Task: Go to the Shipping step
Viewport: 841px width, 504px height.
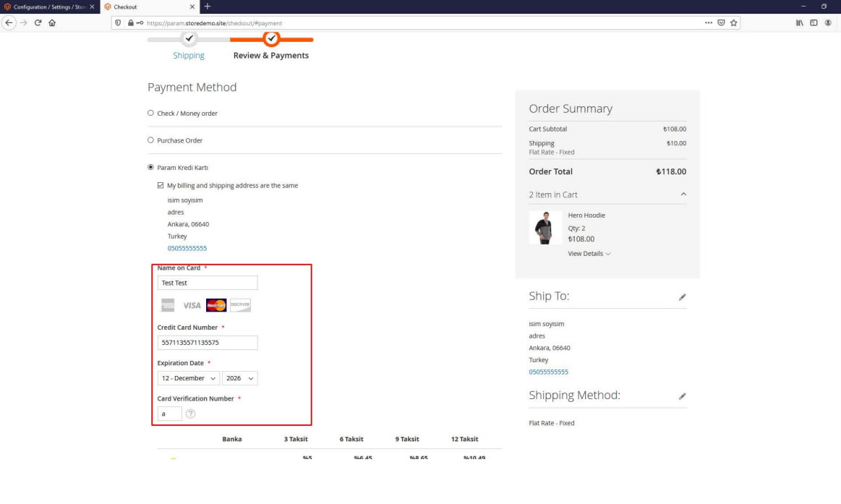Action: click(x=189, y=55)
